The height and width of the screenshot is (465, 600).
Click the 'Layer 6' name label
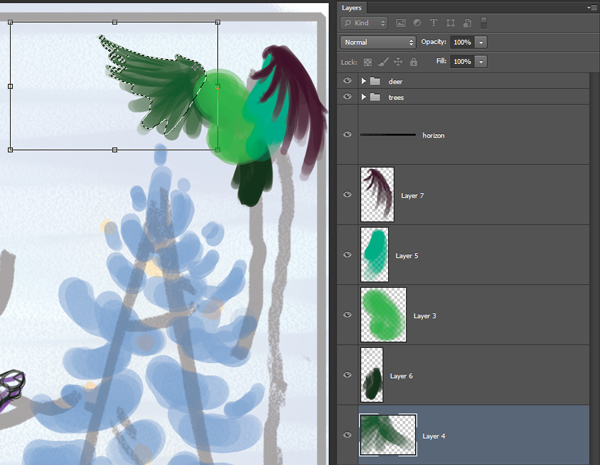tap(401, 376)
